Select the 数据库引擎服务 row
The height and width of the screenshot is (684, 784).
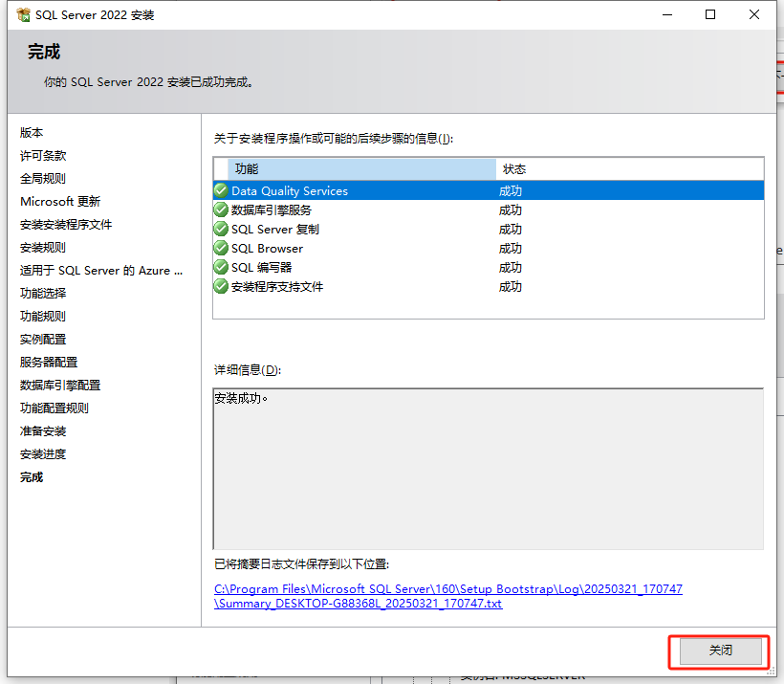(x=489, y=210)
